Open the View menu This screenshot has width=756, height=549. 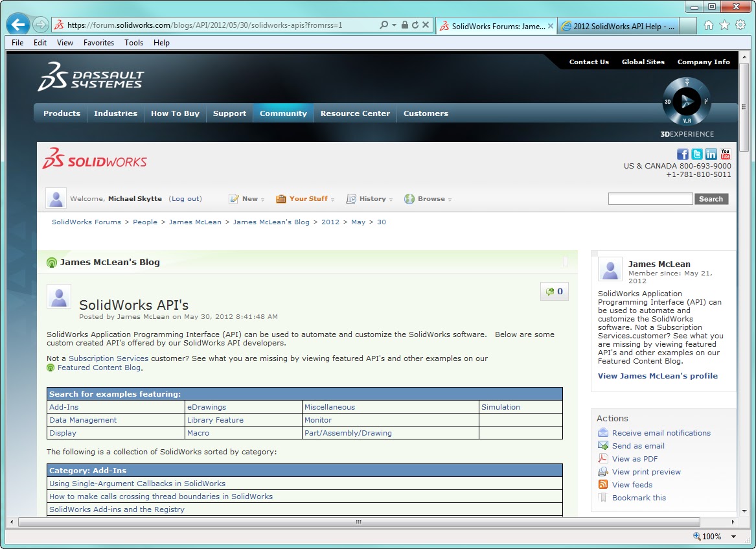[65, 42]
